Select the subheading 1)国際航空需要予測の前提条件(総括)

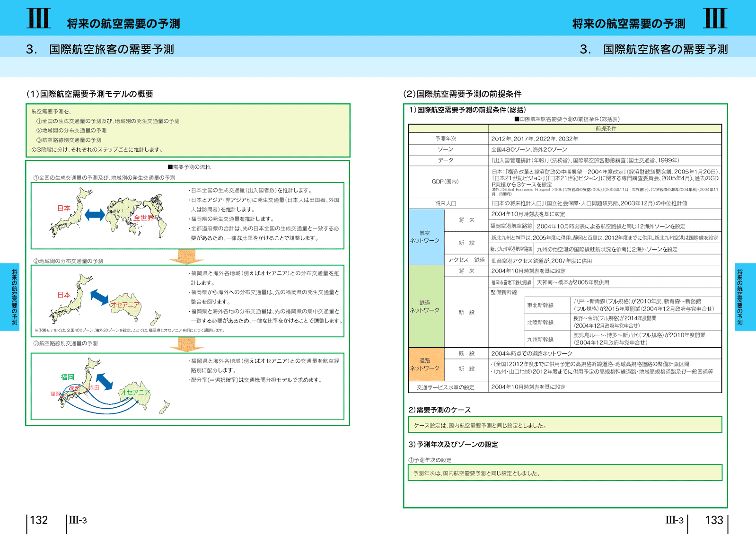tap(467, 110)
